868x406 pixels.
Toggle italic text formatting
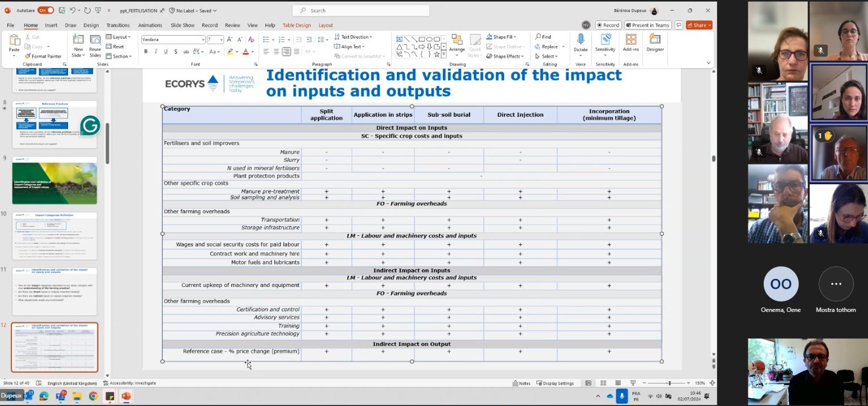(x=155, y=52)
